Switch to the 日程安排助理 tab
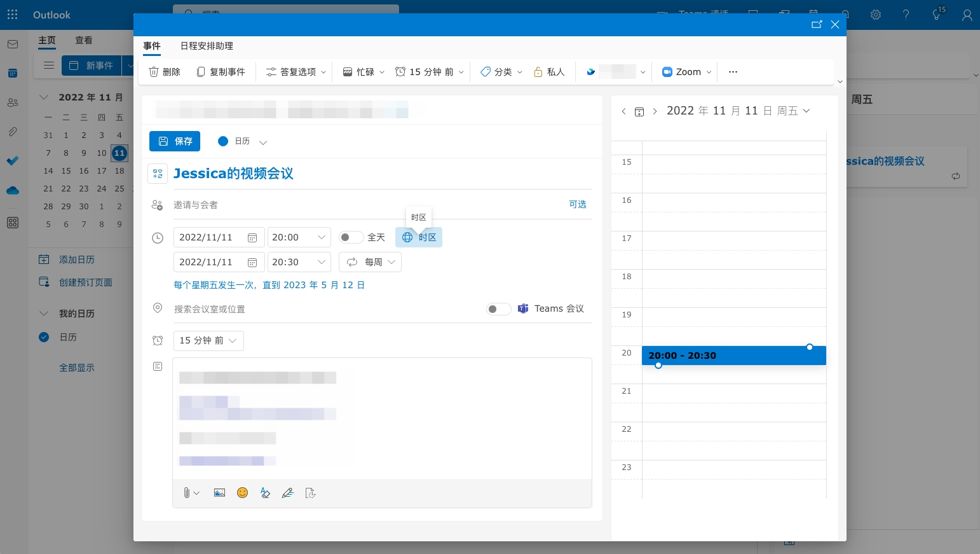Screen dimensions: 980x554 tap(206, 46)
